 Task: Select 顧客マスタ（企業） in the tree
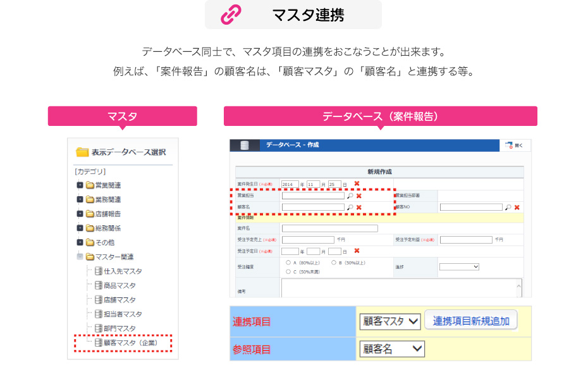130,343
